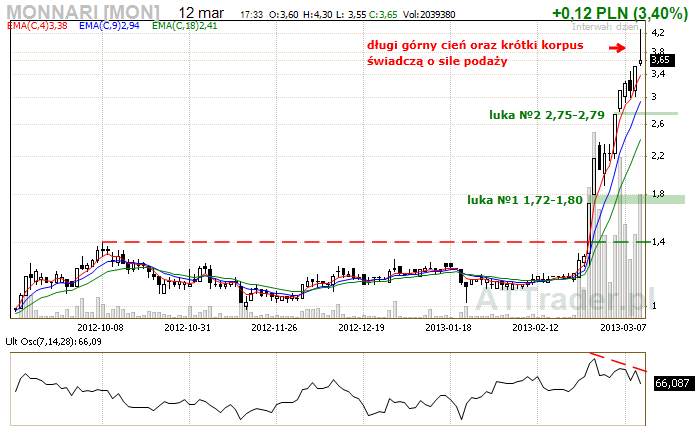
Task: Click the EMA(C,9)2,94 indicator label
Action: (x=109, y=26)
